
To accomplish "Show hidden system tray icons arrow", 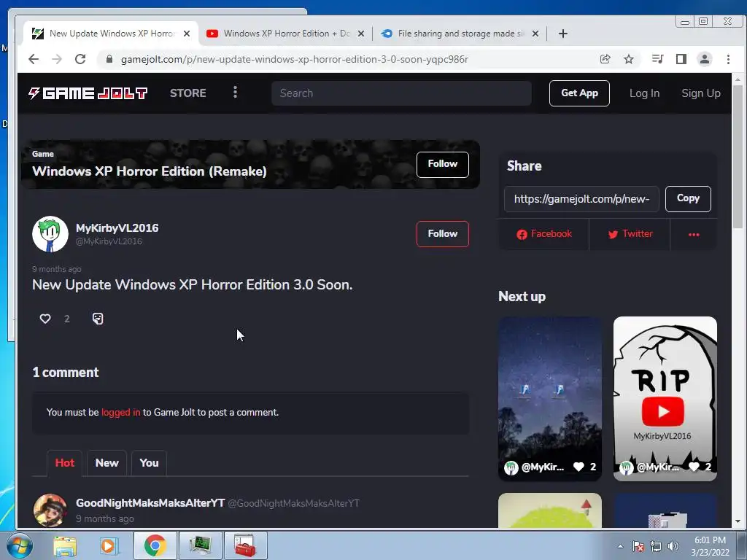I will [620, 546].
